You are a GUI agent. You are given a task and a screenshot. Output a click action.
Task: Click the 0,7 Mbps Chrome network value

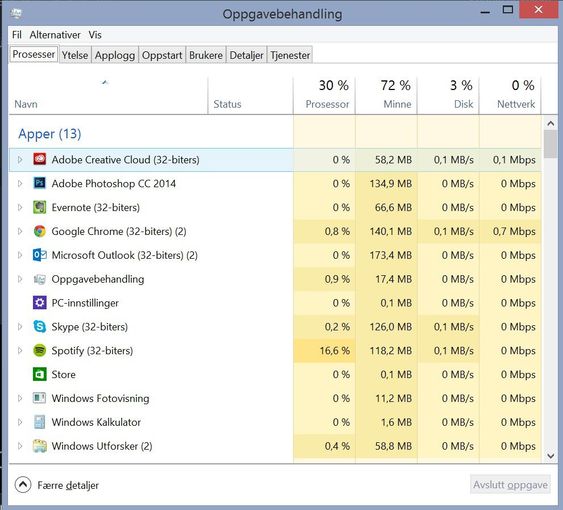(514, 231)
